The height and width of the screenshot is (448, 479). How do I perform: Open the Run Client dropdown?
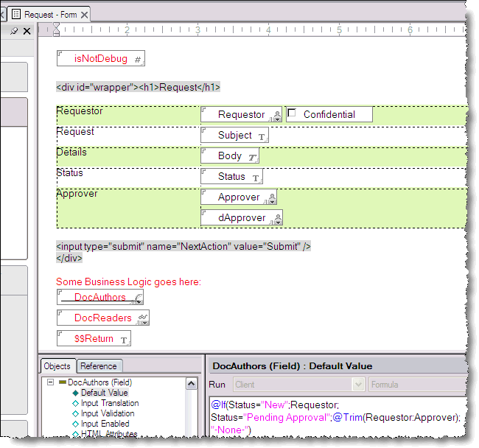pos(358,384)
